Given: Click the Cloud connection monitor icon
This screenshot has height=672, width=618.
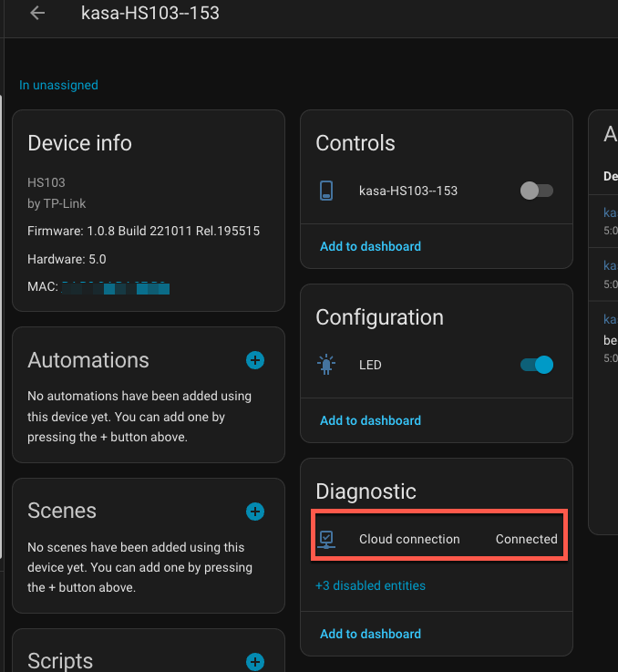Looking at the screenshot, I should click(326, 539).
